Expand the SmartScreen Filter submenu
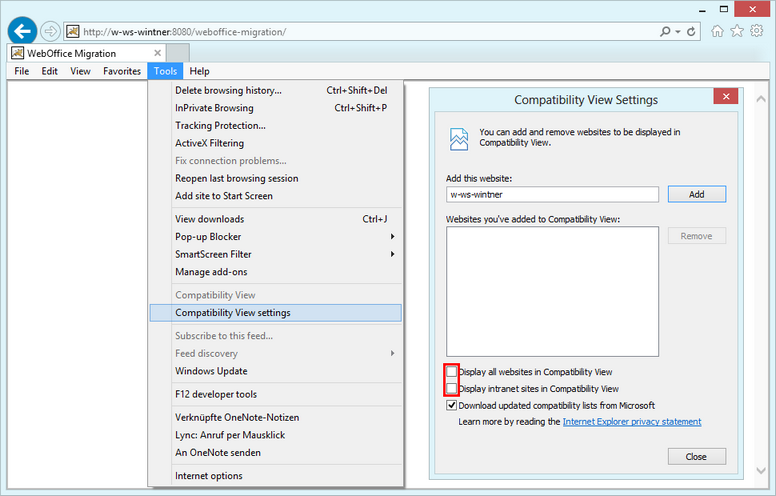Screen dimensions: 776x496 click(276, 254)
